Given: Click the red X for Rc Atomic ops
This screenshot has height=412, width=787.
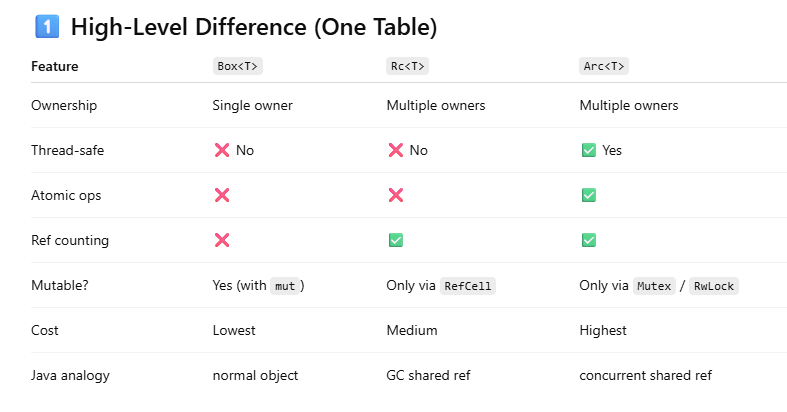Looking at the screenshot, I should point(395,195).
